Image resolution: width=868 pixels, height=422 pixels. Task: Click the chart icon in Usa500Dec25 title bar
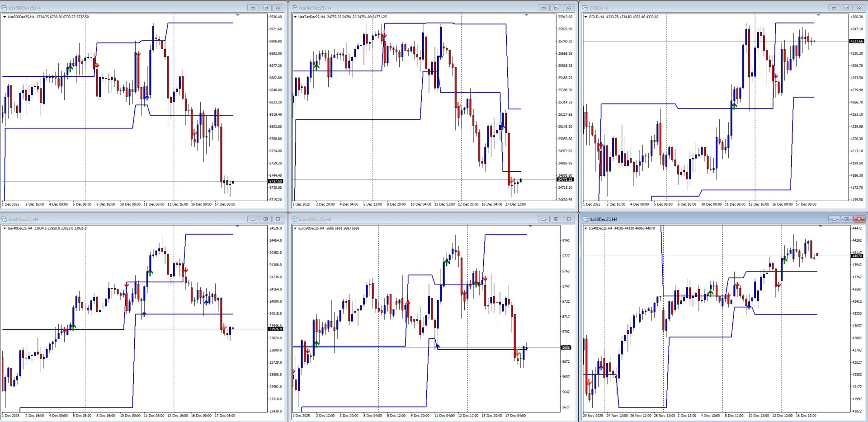pyautogui.click(x=5, y=8)
